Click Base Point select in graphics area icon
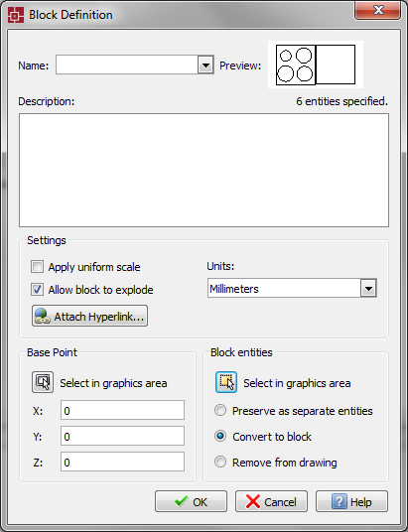408x532 pixels. (43, 382)
